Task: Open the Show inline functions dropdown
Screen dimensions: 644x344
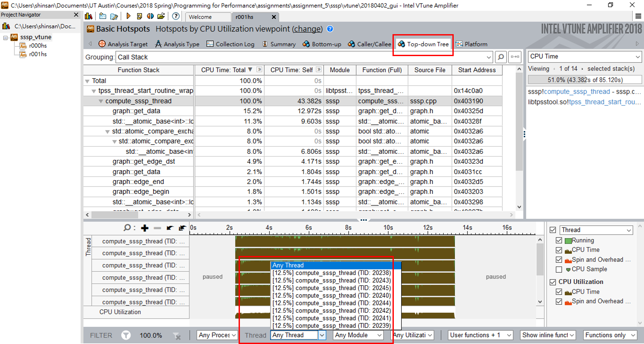Action: coord(548,335)
